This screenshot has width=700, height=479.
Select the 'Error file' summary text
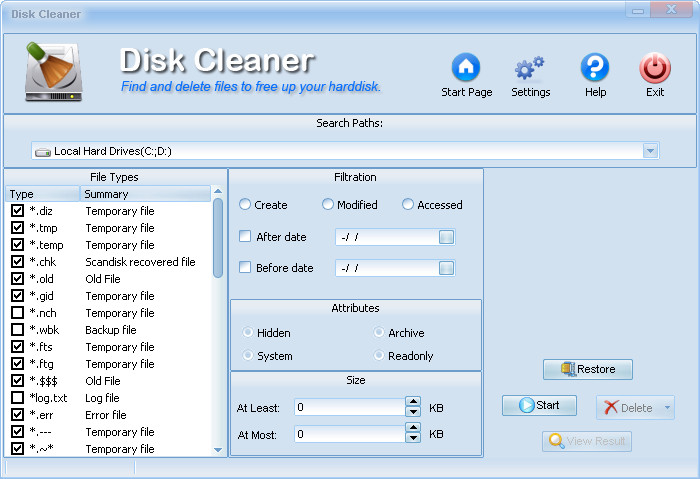click(x=106, y=415)
